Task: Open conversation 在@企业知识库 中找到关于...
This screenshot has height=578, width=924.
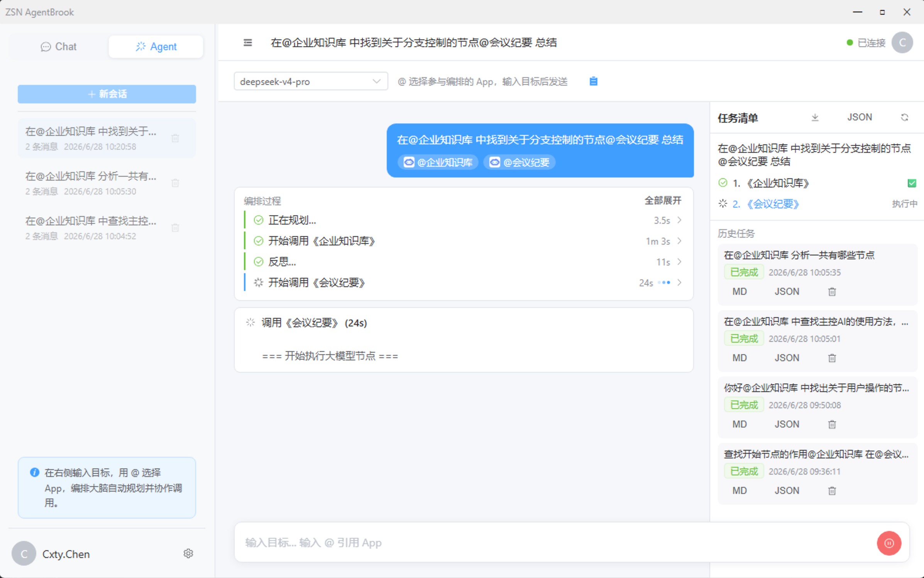Action: [107, 138]
